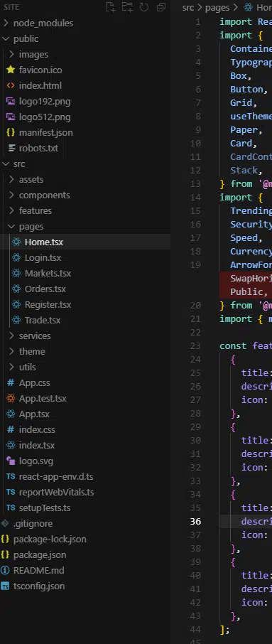Collapse all folders with the collapse icon
Image resolution: width=272 pixels, height=644 pixels.
pyautogui.click(x=161, y=7)
